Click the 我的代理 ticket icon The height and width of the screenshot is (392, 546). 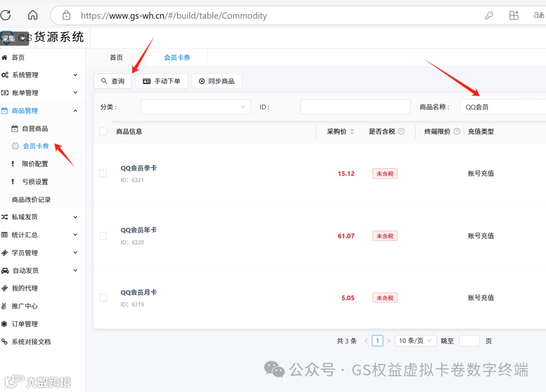pos(5,288)
